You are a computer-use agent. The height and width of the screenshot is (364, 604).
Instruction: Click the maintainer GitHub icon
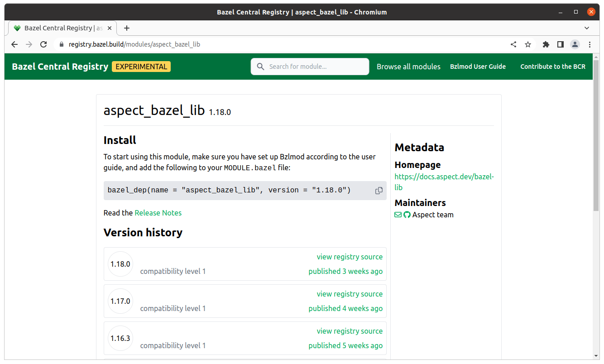click(x=407, y=215)
